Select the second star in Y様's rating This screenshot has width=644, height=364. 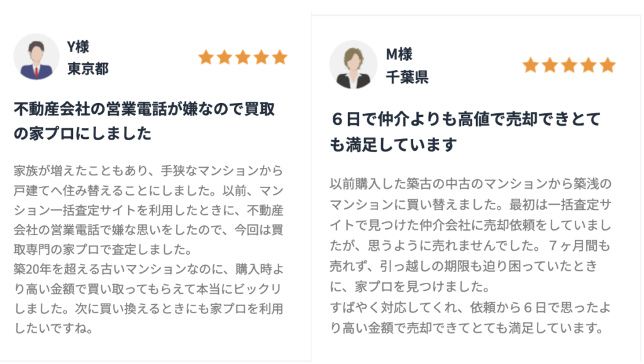click(x=224, y=58)
